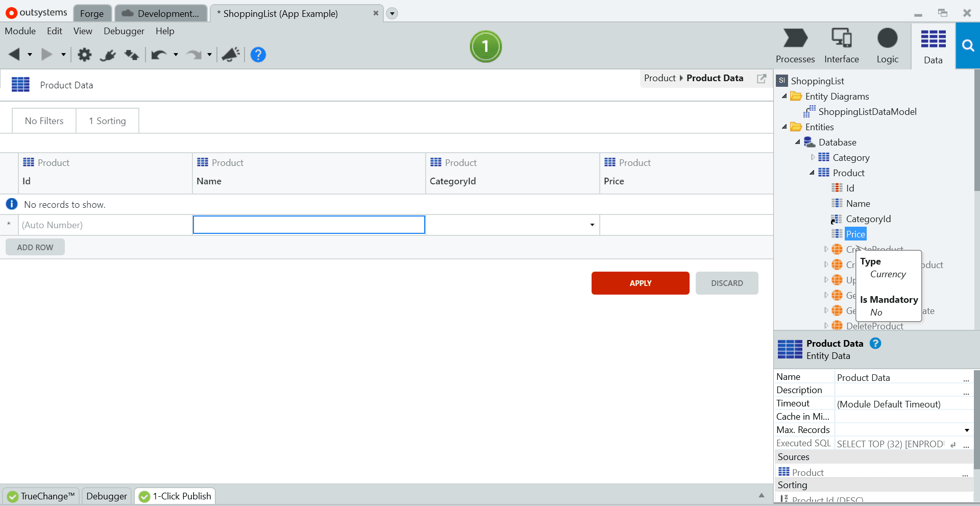Open the Max. Records dropdown
Viewport: 980px width, 506px height.
(x=967, y=430)
